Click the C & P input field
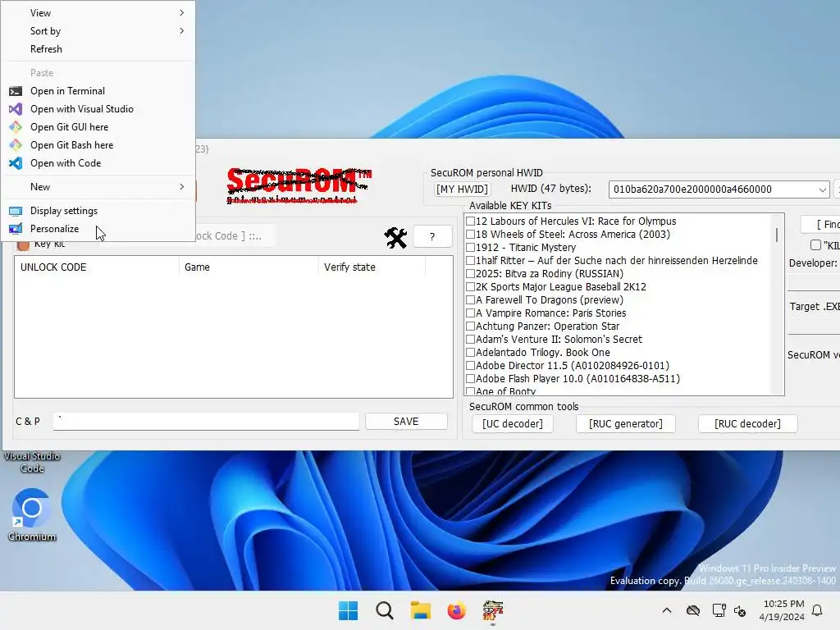This screenshot has width=840, height=630. [206, 421]
